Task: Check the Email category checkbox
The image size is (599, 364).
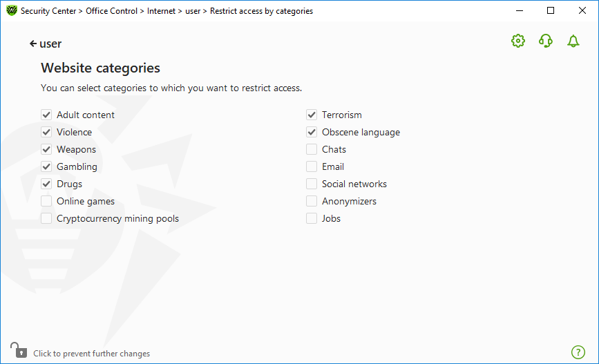Action: [x=312, y=166]
